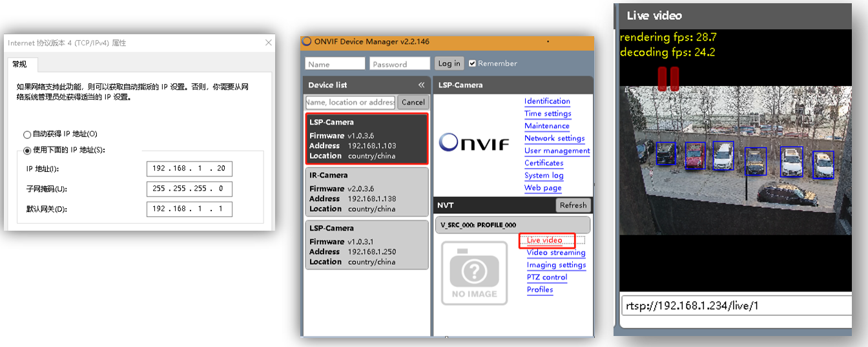Open the System log link
Viewport: 868px width, 347px height.
click(544, 175)
